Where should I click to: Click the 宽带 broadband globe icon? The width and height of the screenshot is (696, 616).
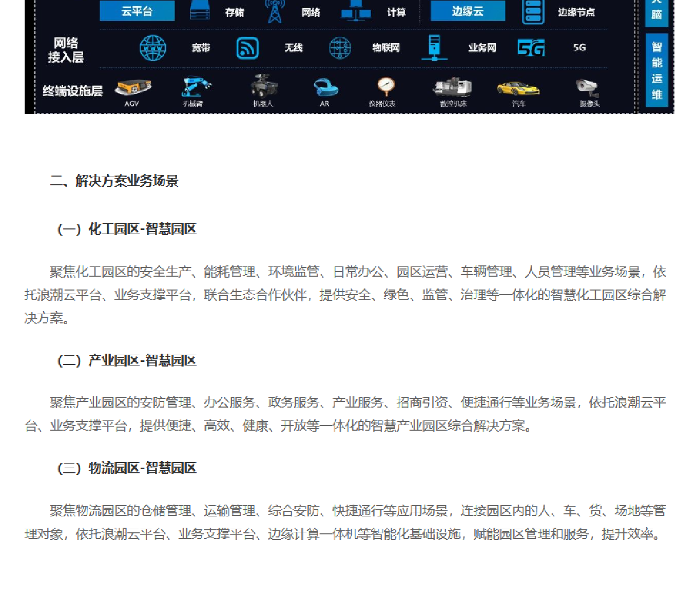click(152, 48)
